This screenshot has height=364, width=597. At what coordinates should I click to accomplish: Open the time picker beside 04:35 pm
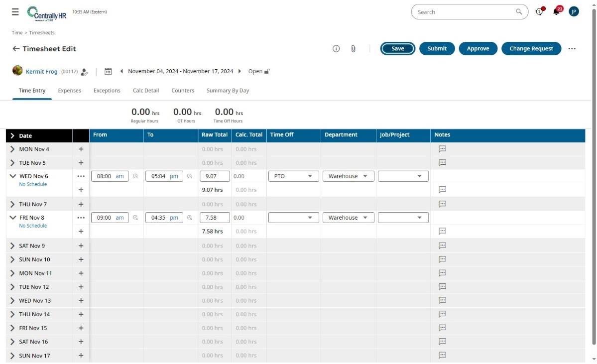click(190, 218)
